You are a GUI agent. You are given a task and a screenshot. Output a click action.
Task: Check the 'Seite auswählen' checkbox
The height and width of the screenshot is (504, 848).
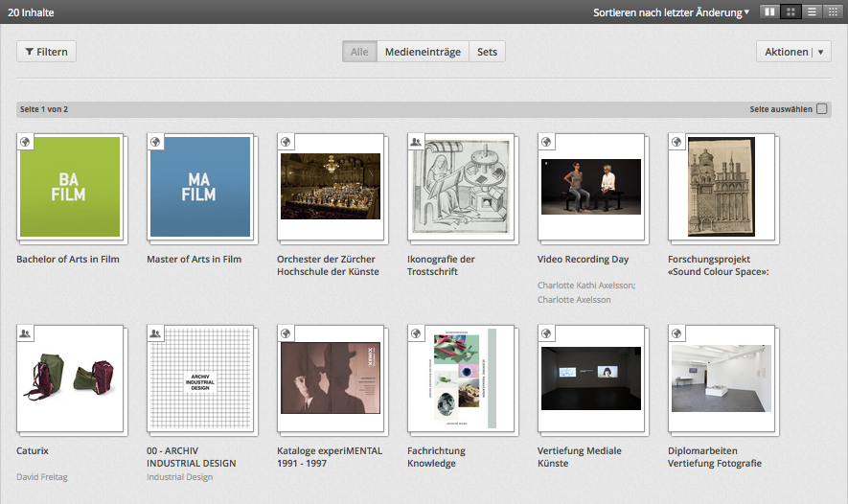coord(822,109)
